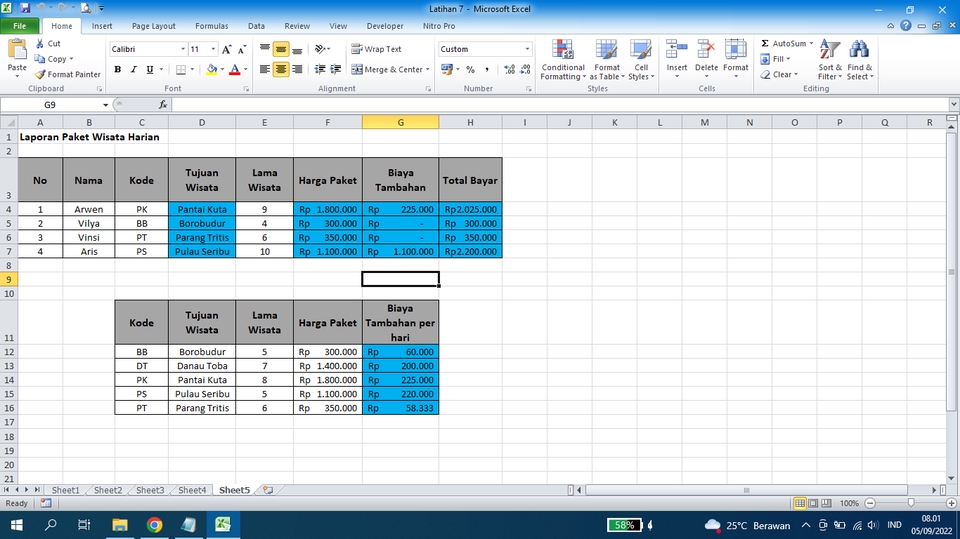Click Increase Indent icon
Viewport: 960px width, 539px height.
tap(336, 69)
